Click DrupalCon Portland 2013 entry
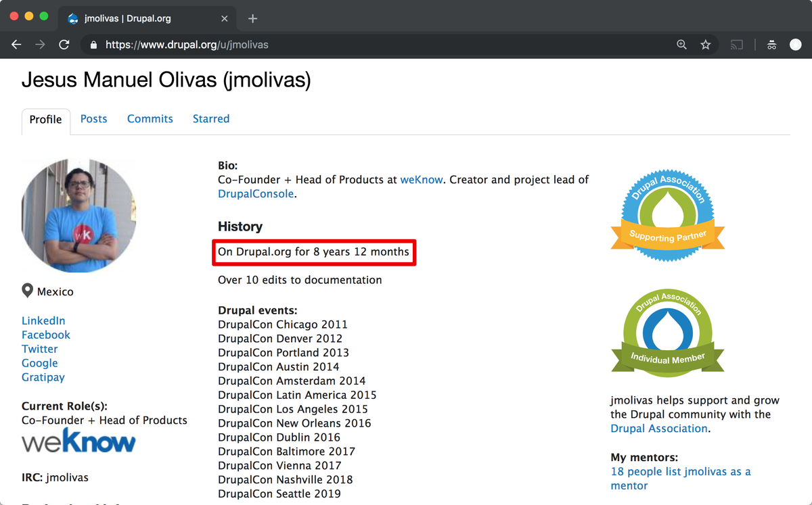The height and width of the screenshot is (505, 812). pos(284,353)
